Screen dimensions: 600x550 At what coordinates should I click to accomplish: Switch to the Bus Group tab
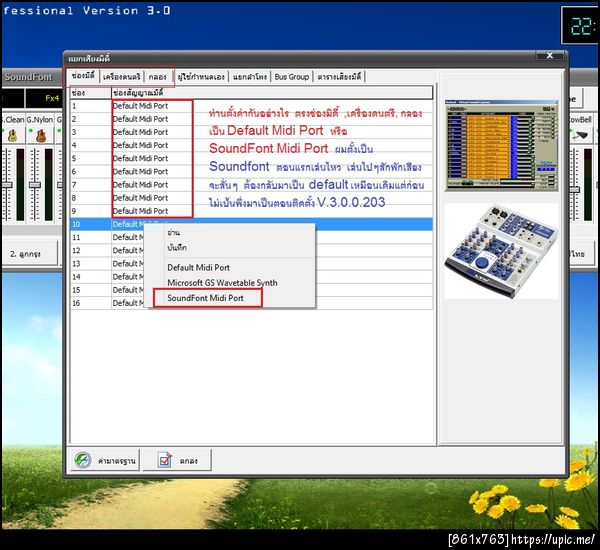click(x=292, y=77)
